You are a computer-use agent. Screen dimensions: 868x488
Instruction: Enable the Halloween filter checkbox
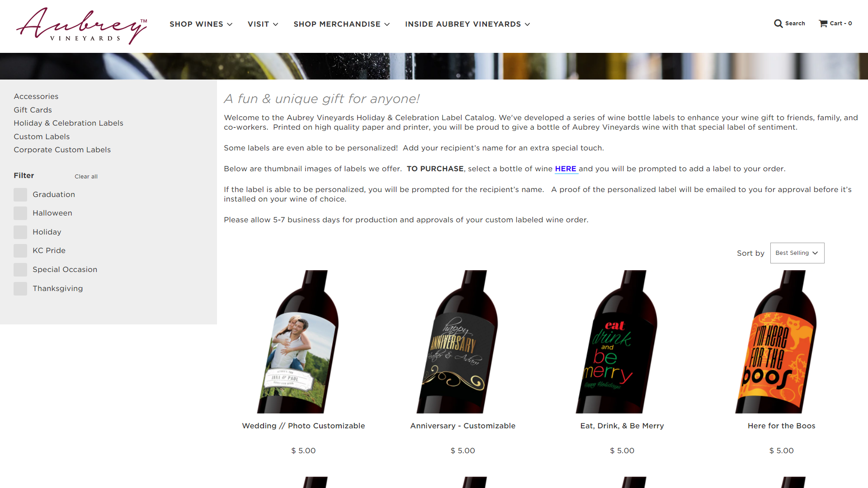tap(20, 213)
